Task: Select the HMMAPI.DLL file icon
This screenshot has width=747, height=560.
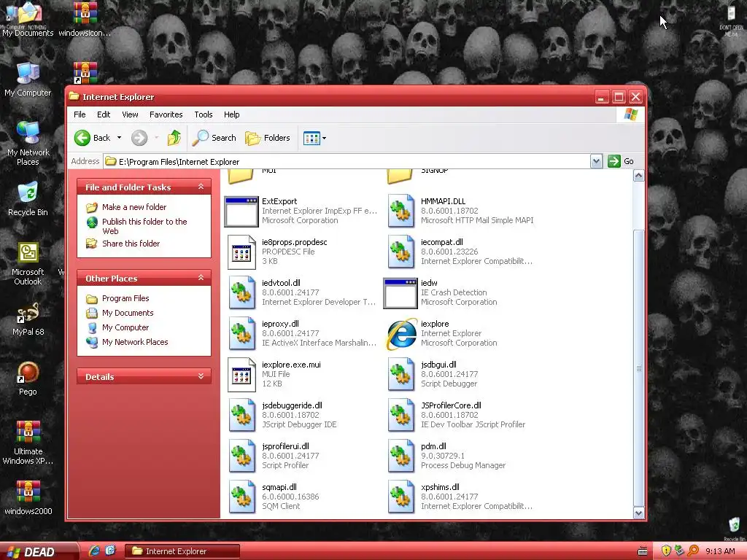Action: pos(401,211)
